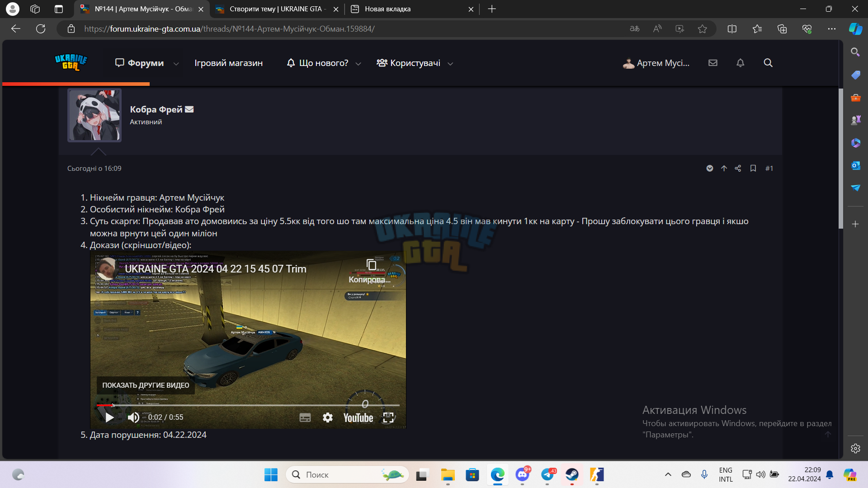Open Користувачі menu item
The width and height of the screenshot is (868, 488).
409,63
